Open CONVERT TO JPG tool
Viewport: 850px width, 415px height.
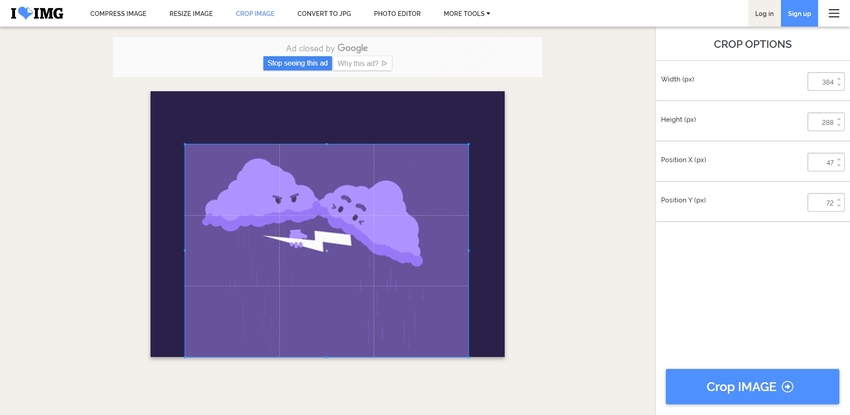coord(324,14)
